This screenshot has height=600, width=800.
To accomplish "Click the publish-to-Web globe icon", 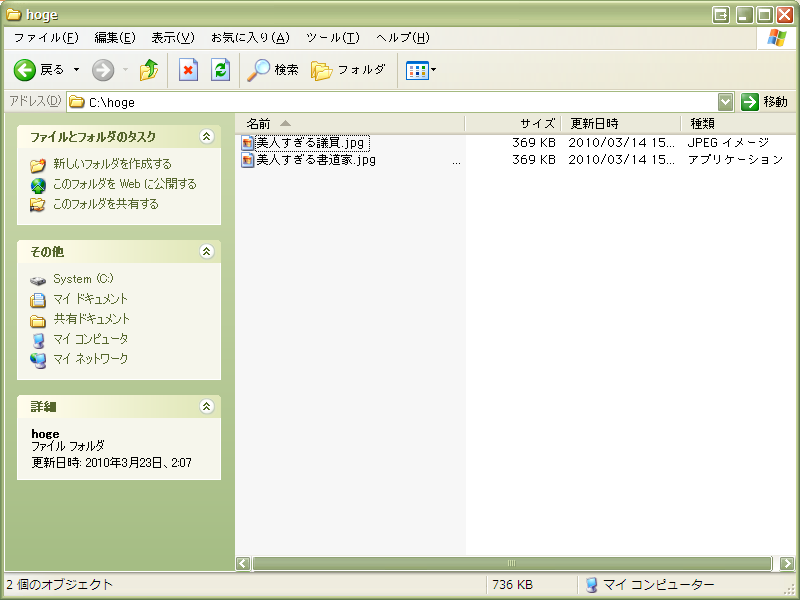I will 38,185.
